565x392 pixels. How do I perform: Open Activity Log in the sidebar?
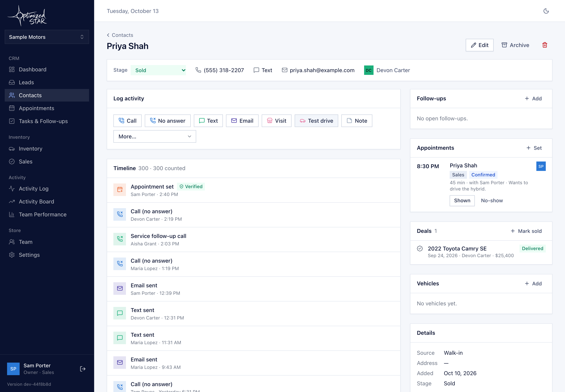pyautogui.click(x=47, y=189)
